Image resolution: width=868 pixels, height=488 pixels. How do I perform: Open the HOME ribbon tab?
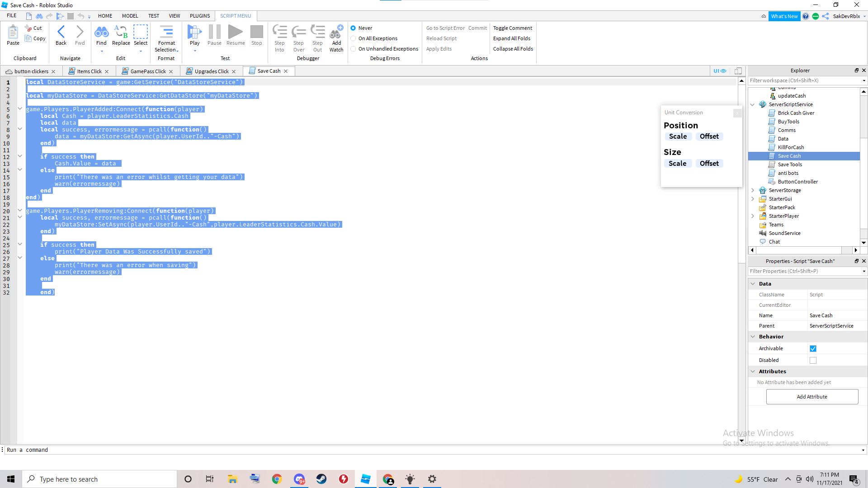click(x=105, y=16)
